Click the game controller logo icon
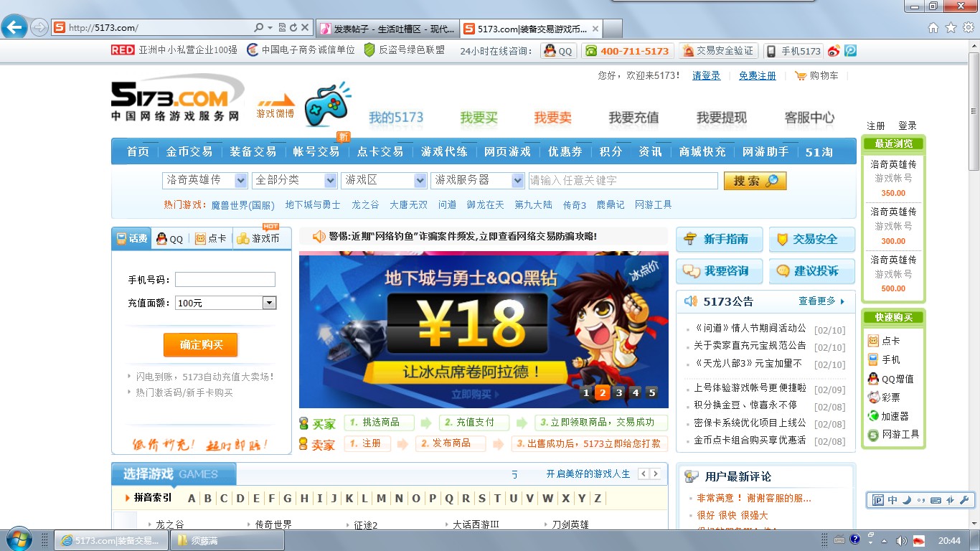Image resolution: width=980 pixels, height=551 pixels. point(327,105)
